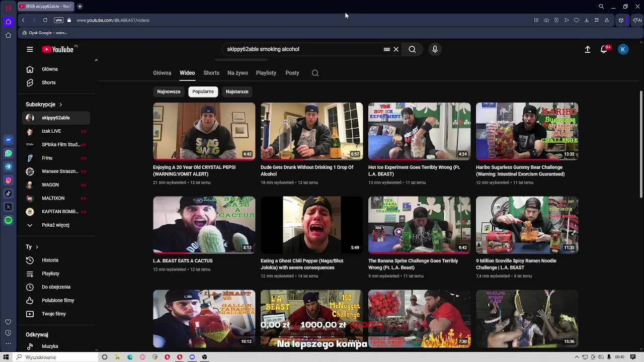The image size is (644, 362).
Task: Open Opera AI (Aria) button
Action: 637,20
